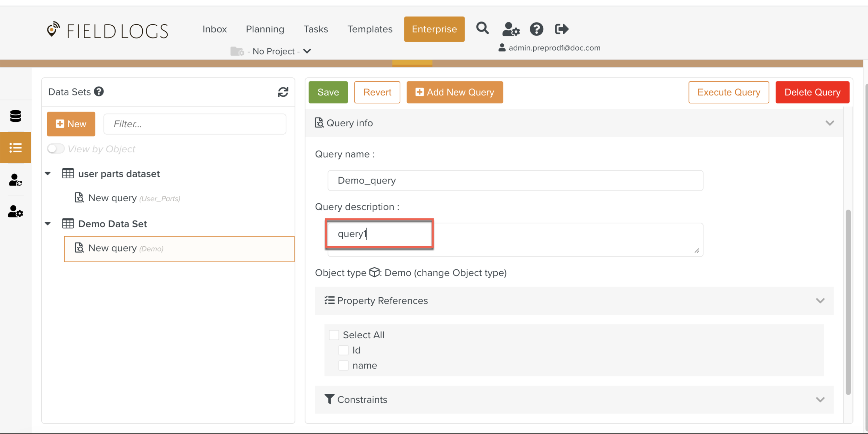Go to the Templates menu
The height and width of the screenshot is (434, 868).
[370, 29]
